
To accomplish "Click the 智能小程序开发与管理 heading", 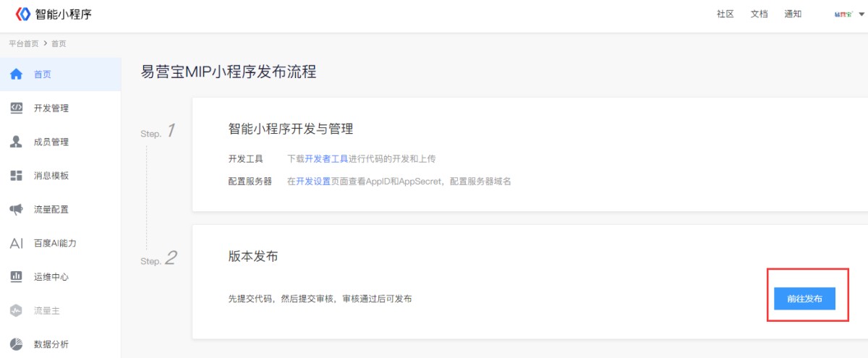I will tap(291, 129).
